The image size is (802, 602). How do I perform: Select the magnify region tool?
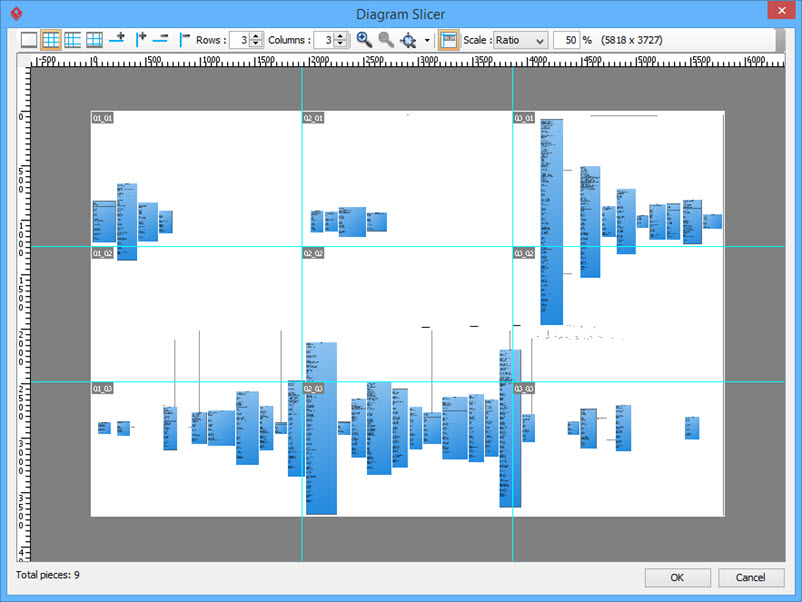coord(407,40)
